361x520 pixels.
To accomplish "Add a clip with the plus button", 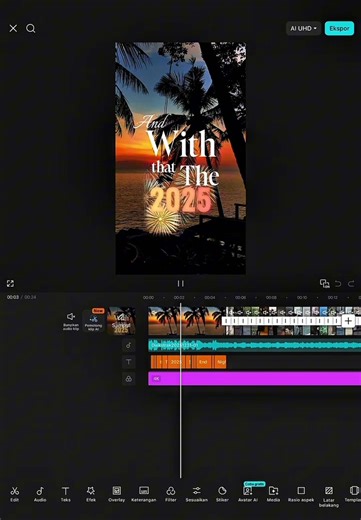I will (348, 321).
